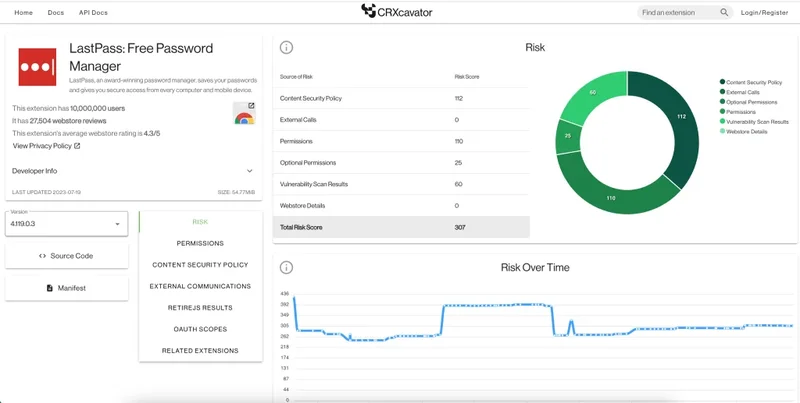Click the LAST UPDATED 2023-07-19 text
This screenshot has width=800, height=403.
pyautogui.click(x=46, y=192)
